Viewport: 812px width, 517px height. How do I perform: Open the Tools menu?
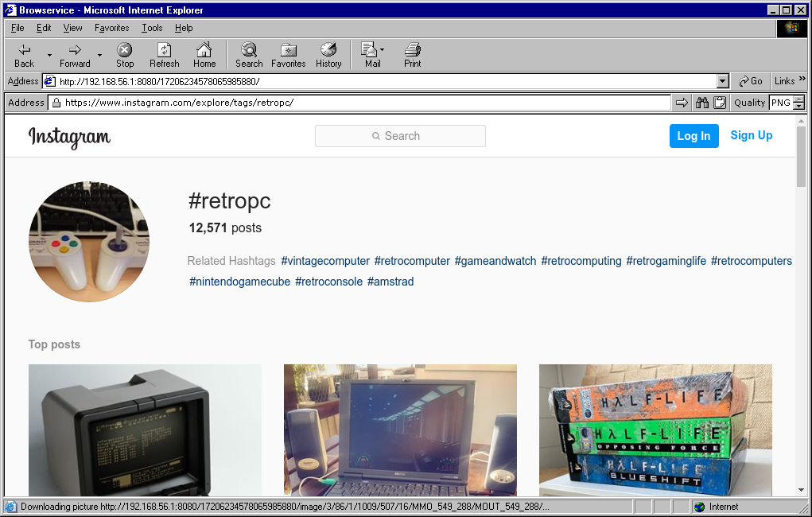tap(152, 28)
